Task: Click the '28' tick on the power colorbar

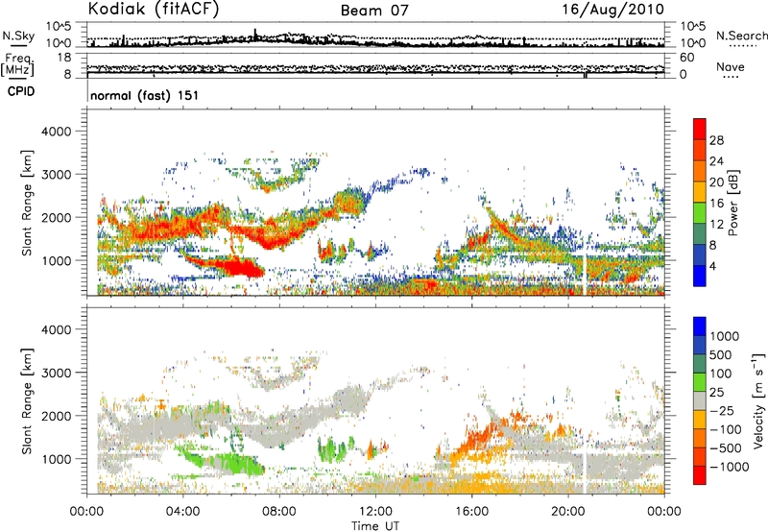Action: 716,140
